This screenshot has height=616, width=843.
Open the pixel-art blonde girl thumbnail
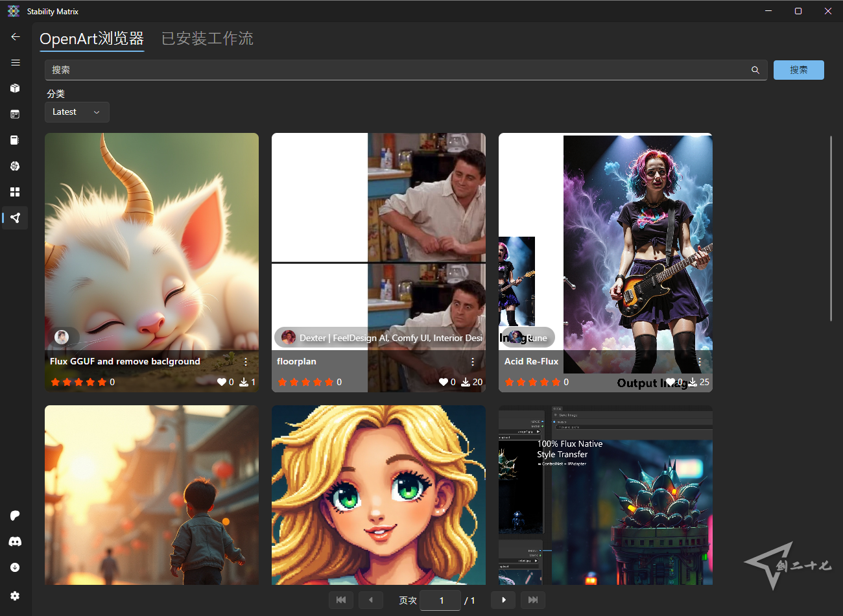click(379, 495)
